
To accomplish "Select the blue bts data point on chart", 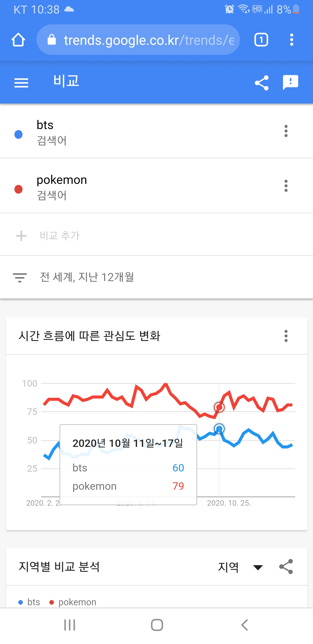I will coord(219,429).
